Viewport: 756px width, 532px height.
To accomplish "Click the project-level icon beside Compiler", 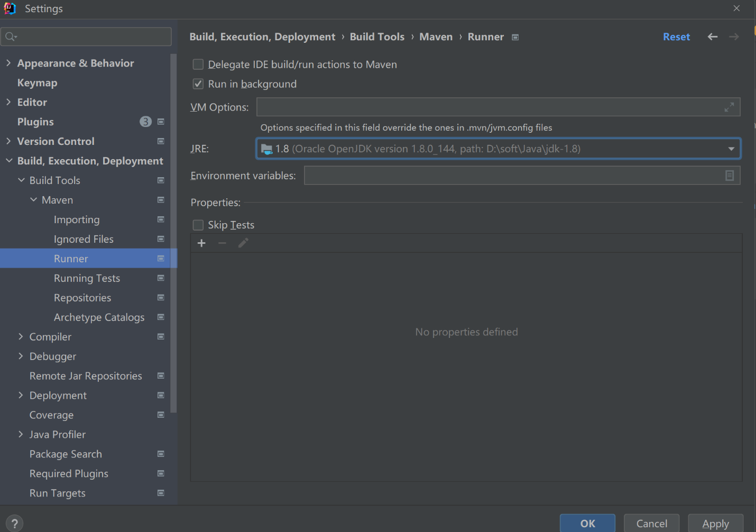I will pos(161,337).
